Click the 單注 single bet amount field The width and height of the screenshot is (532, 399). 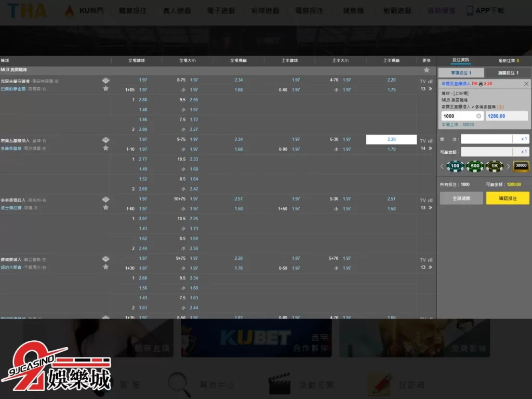click(487, 139)
